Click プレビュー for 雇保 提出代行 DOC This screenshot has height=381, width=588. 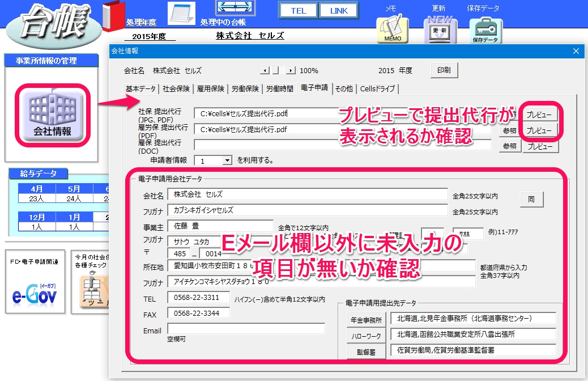(x=540, y=146)
